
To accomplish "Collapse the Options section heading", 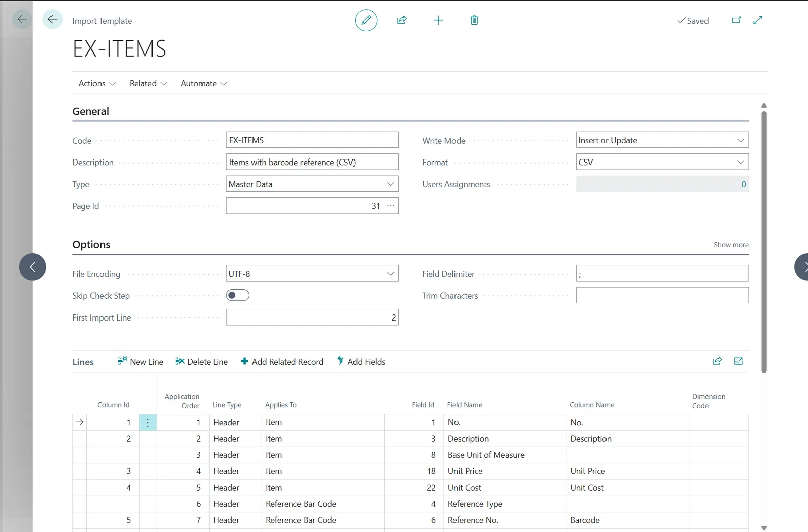I will coord(91,244).
